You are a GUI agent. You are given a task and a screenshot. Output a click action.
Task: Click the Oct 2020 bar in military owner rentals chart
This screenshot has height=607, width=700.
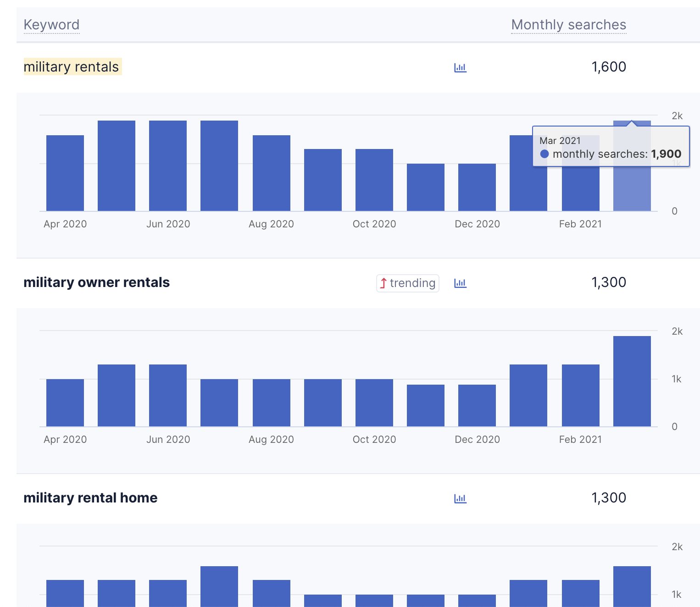374,403
